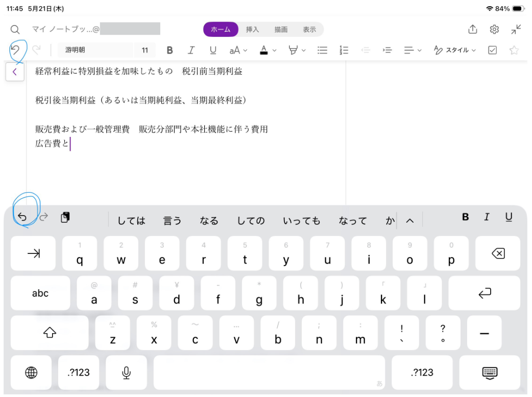Image resolution: width=532 pixels, height=397 pixels.
Task: Tag note with the star icon
Action: tap(514, 50)
